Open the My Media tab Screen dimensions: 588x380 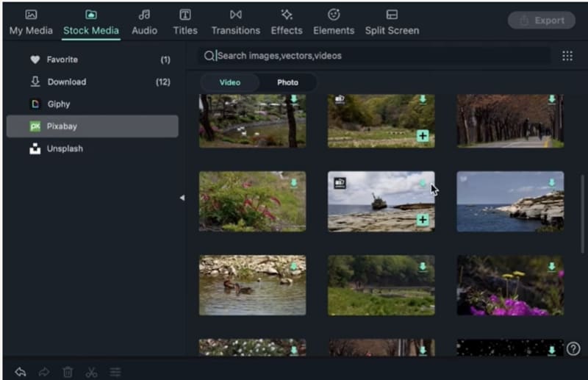coord(31,23)
